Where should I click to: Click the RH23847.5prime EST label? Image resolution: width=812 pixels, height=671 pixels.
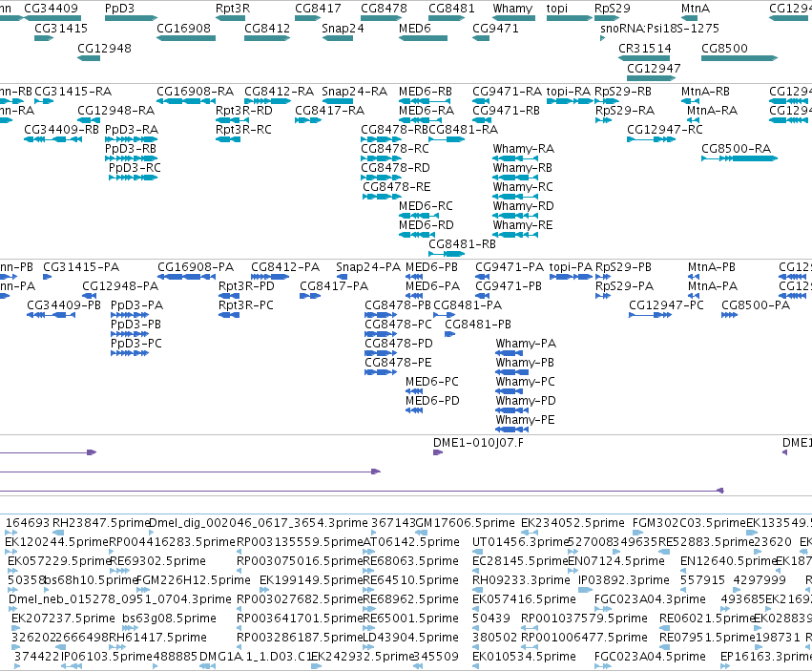tap(101, 523)
